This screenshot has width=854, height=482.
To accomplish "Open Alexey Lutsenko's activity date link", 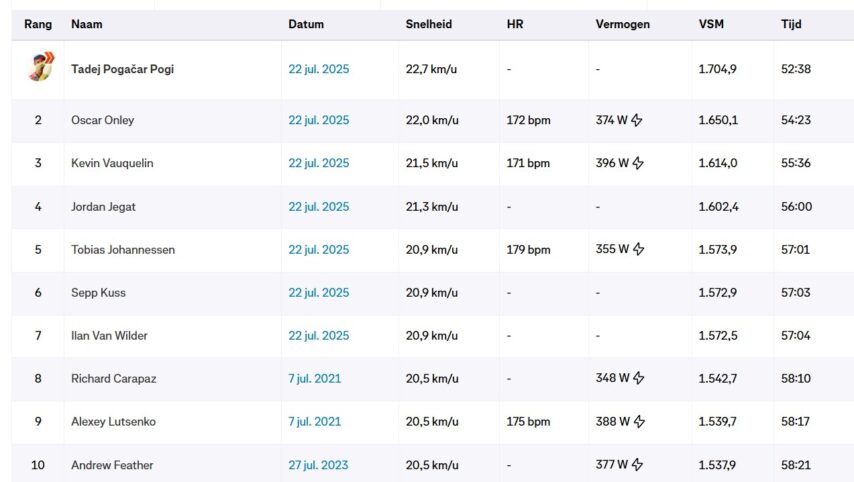I will [x=314, y=422].
